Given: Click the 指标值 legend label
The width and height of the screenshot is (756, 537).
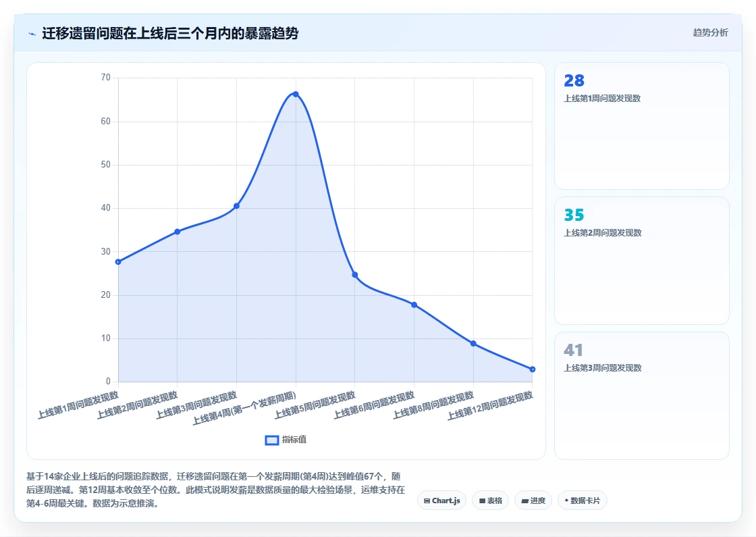Looking at the screenshot, I should click(x=294, y=440).
